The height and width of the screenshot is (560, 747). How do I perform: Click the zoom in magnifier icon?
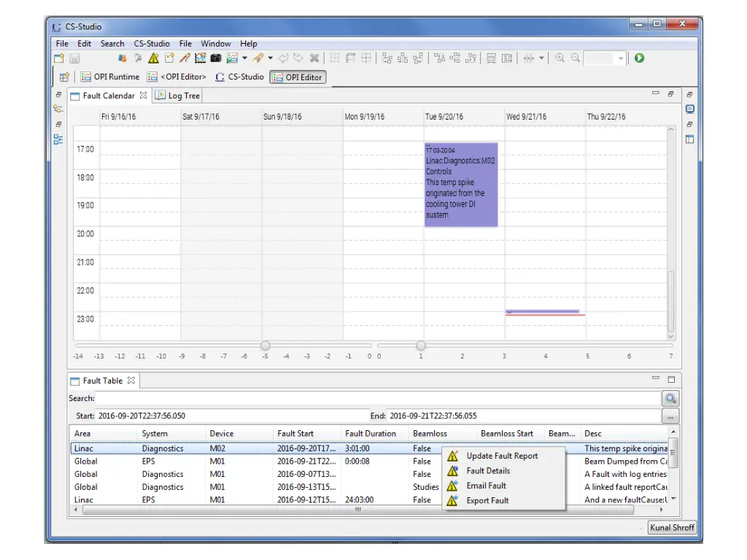click(x=560, y=58)
